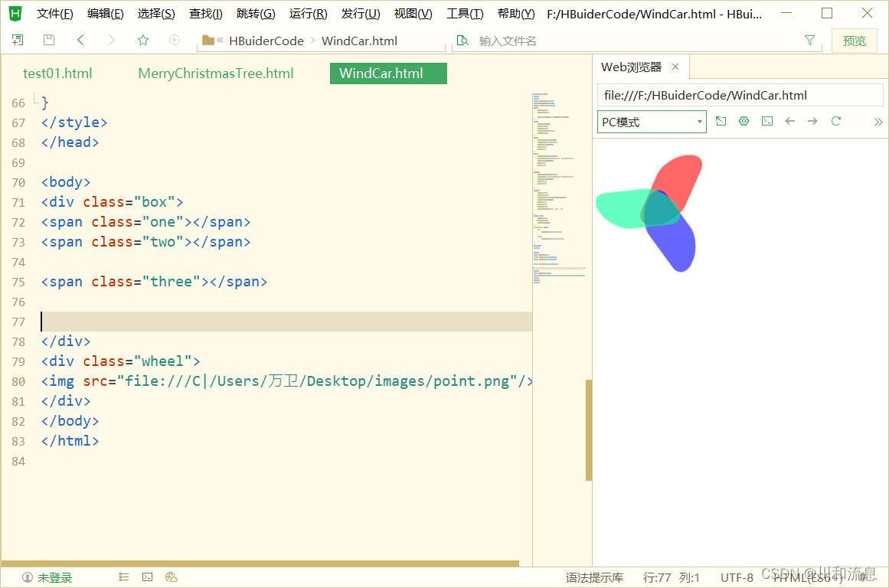Bookmark with the star icon
The width and height of the screenshot is (889, 588).
coord(143,40)
